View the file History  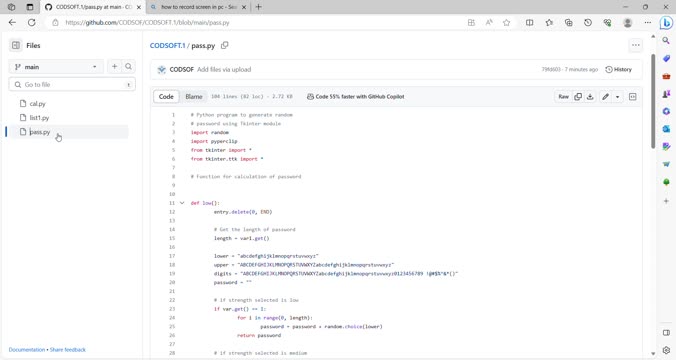pyautogui.click(x=618, y=69)
